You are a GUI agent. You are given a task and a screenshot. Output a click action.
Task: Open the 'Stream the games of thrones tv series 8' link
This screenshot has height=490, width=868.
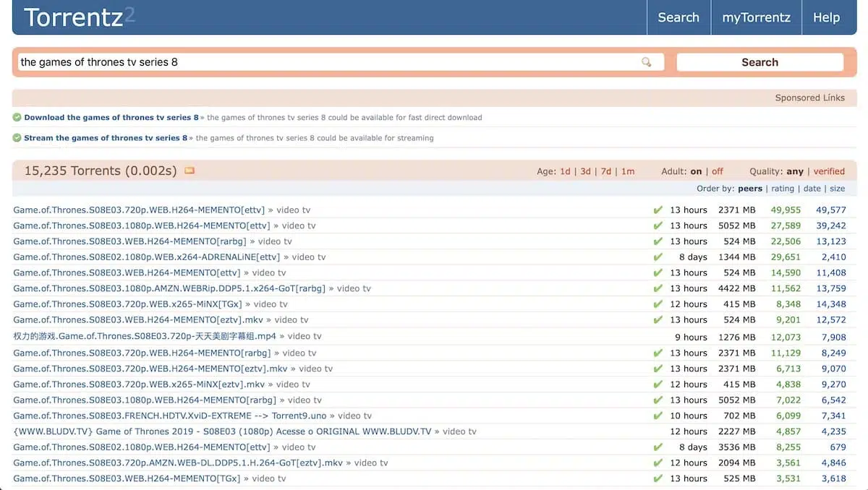[106, 138]
